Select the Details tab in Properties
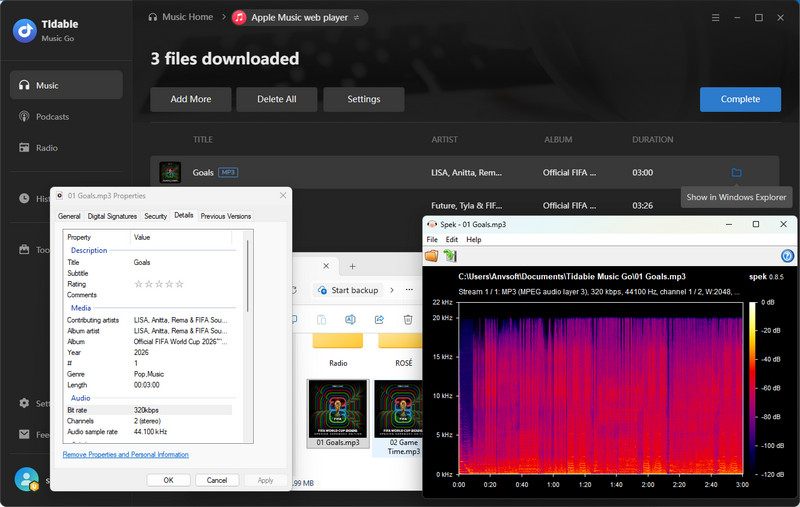Viewport: 800px width, 507px height. [184, 215]
